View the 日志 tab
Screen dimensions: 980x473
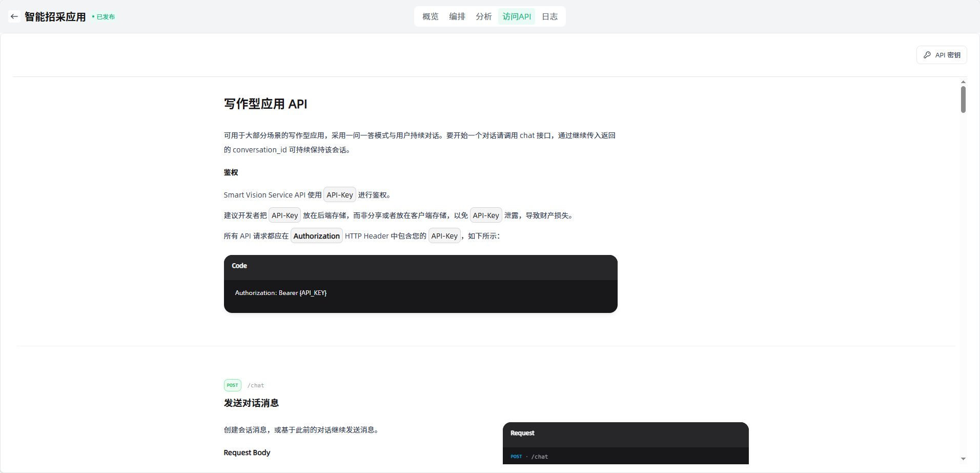pos(549,16)
